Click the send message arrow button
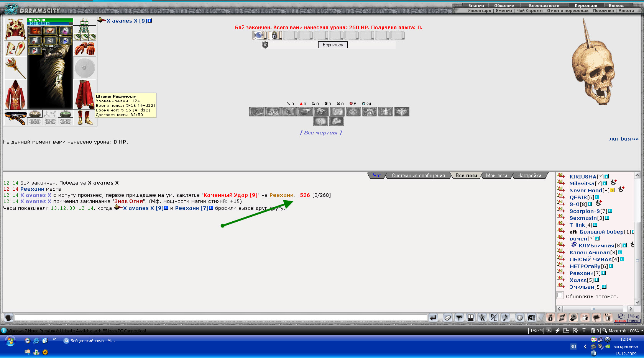This screenshot has height=358, width=644. point(433,317)
